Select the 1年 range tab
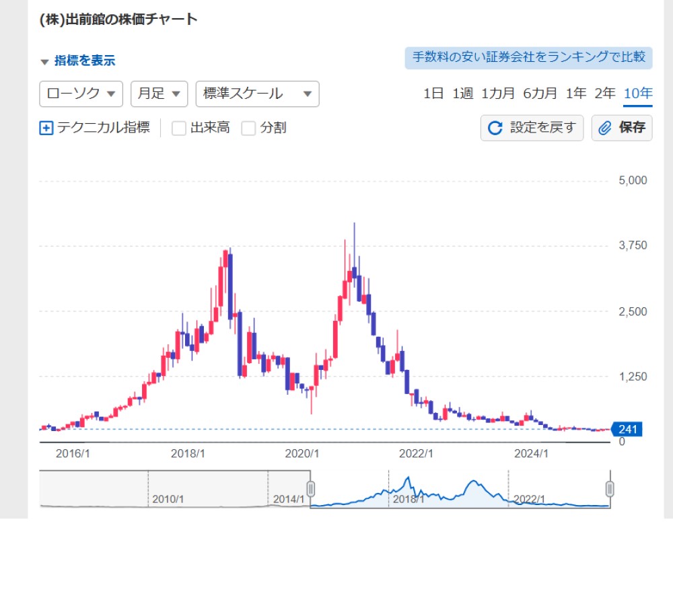This screenshot has width=673, height=616. point(576,93)
